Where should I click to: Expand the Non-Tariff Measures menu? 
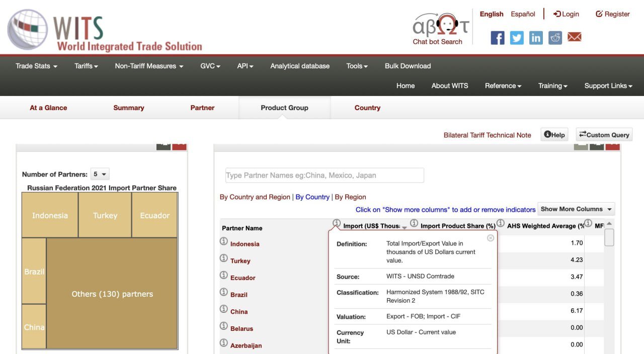149,66
